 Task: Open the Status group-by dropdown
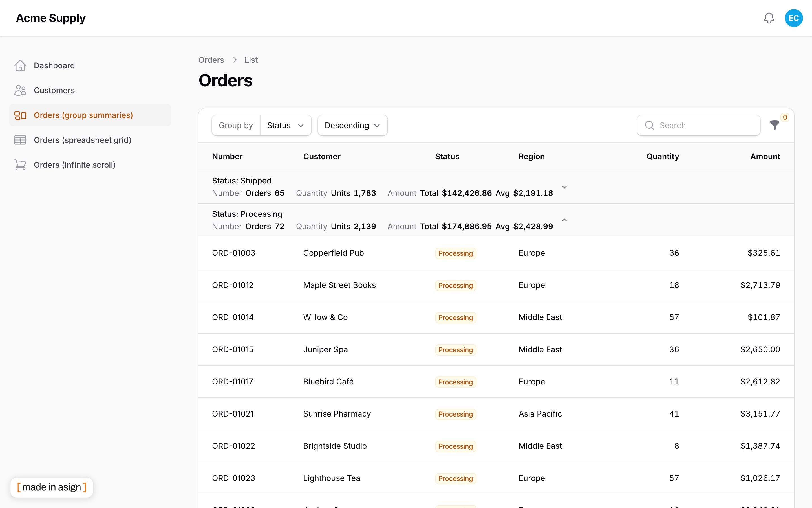pos(286,125)
